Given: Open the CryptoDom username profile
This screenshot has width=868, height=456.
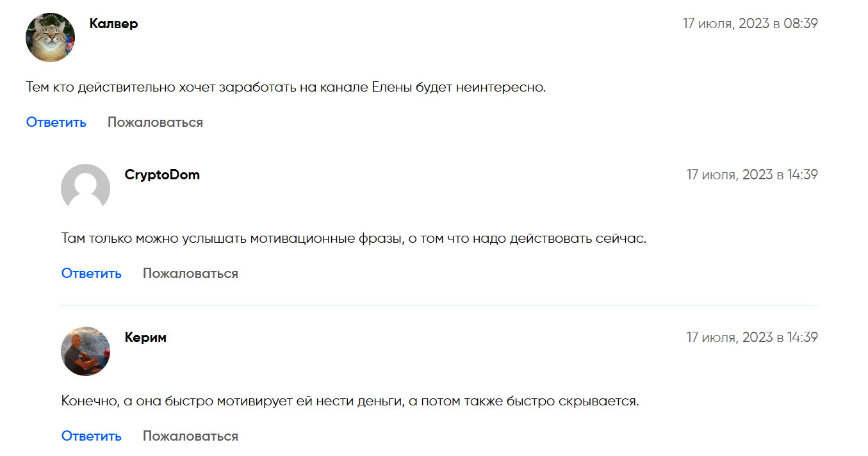Looking at the screenshot, I should click(x=162, y=175).
